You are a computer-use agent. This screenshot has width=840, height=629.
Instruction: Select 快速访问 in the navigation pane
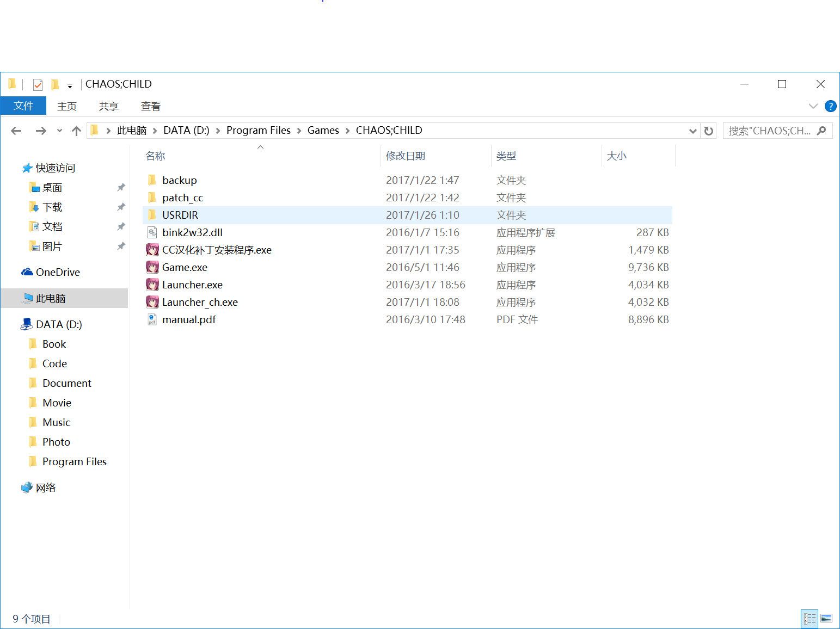(56, 168)
